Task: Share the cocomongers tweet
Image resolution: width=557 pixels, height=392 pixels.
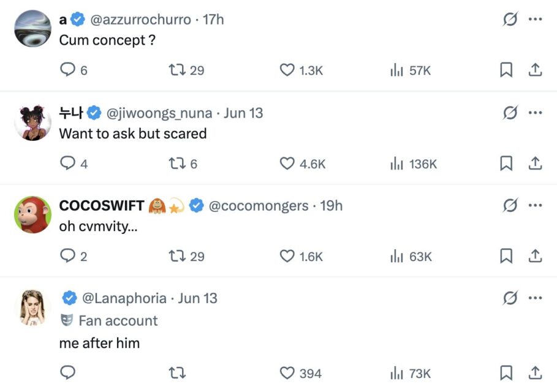Action: click(535, 256)
